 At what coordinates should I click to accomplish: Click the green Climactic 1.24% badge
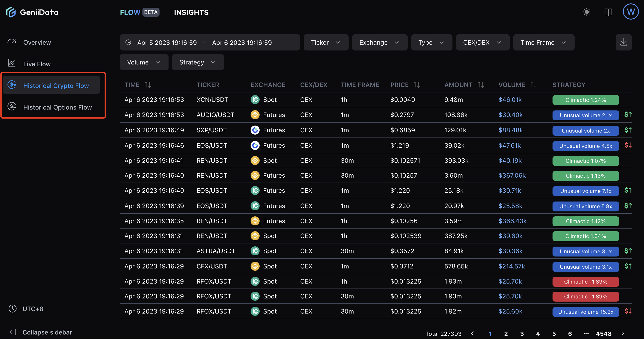585,100
